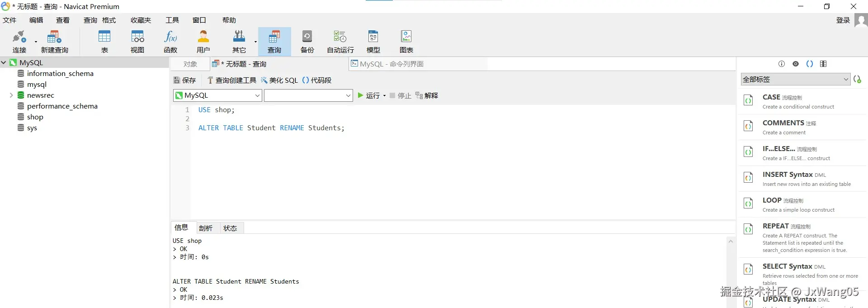Open the New Query (新建查询) tool

pos(54,41)
